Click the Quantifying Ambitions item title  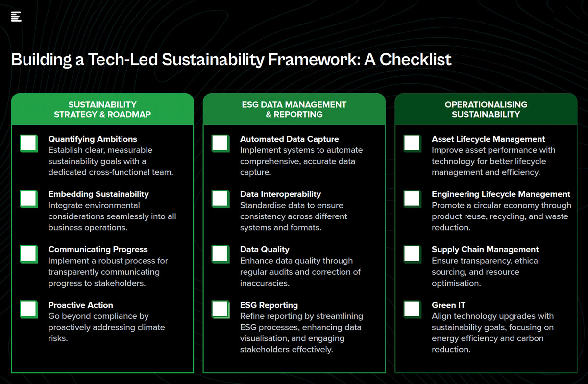coord(93,139)
